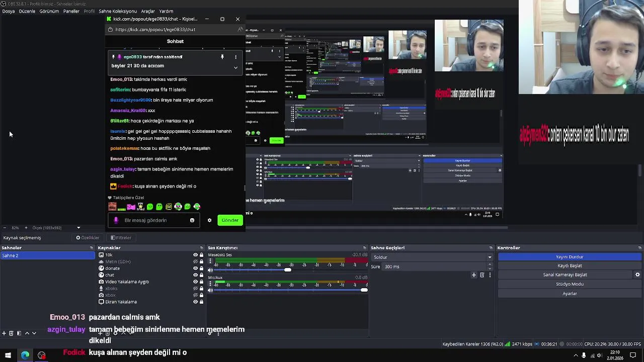644x362 pixels.
Task: Open transition properties three-dot menu
Action: pyautogui.click(x=490, y=275)
